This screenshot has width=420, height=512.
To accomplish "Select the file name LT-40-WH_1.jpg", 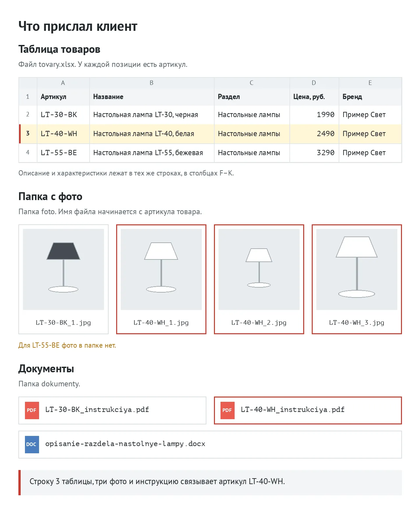I will coord(161,322).
